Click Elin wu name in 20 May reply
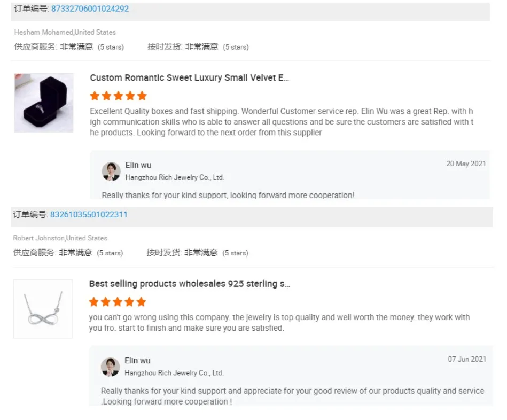507x420 pixels. [138, 165]
